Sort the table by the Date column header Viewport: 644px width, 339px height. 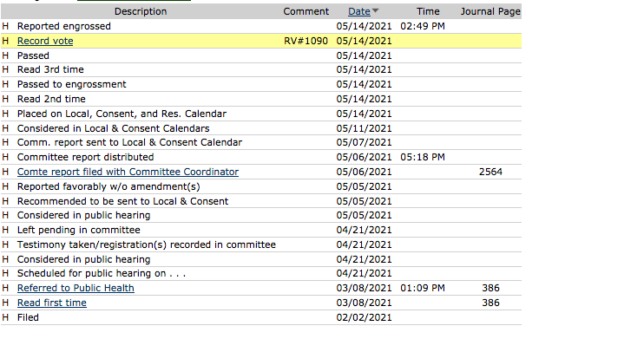click(359, 11)
